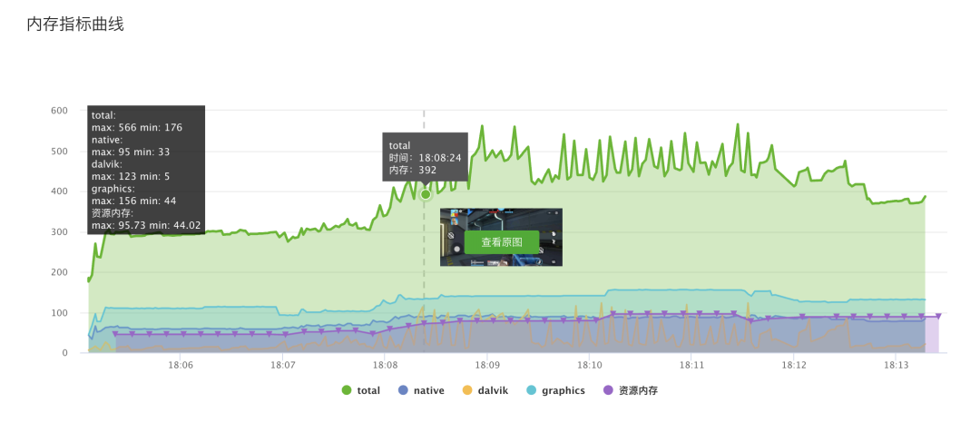
Task: Hide the "graphics" series via legend text
Action: point(563,391)
